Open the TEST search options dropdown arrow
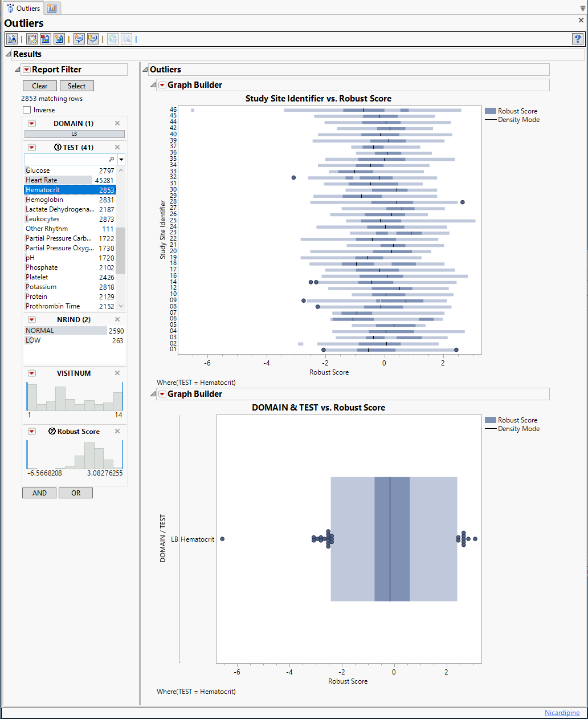 (121, 160)
